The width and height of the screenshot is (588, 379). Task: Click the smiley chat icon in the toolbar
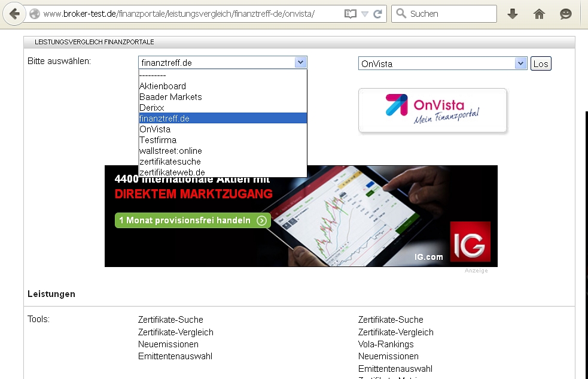point(565,14)
